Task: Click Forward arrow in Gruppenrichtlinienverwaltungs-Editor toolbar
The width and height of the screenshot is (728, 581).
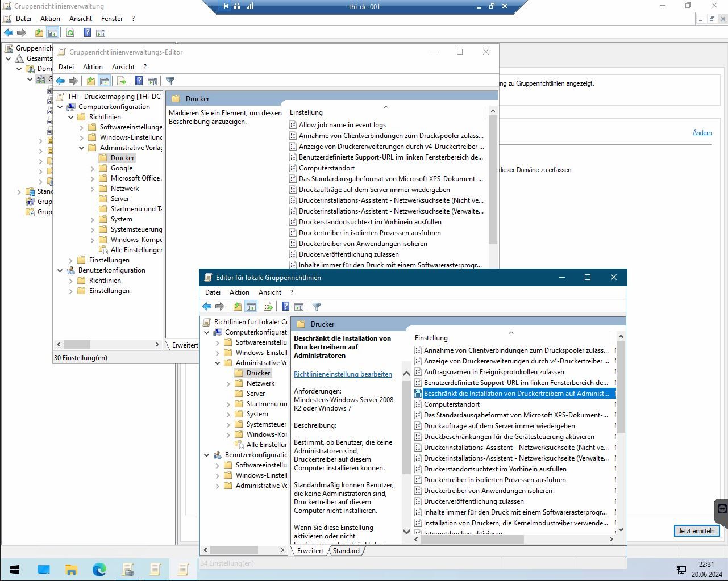Action: coord(73,81)
